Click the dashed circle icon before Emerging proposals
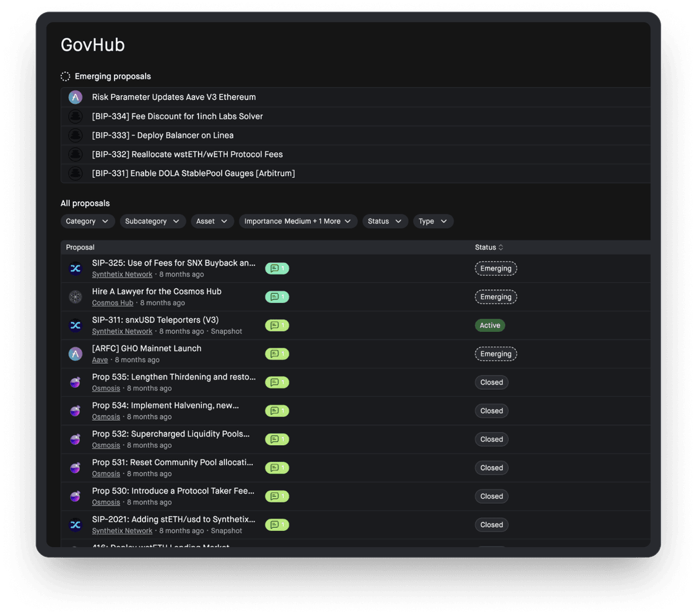The height and width of the screenshot is (616, 696). tap(65, 75)
